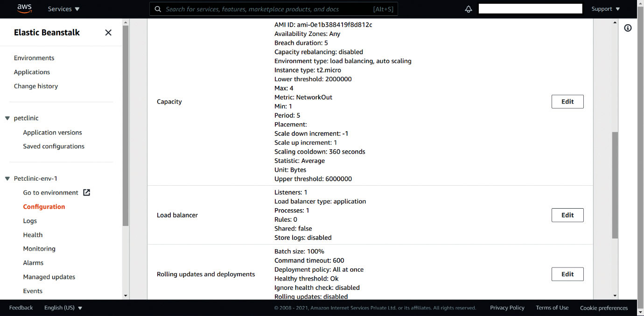Edit Rolling updates and deployments
Image resolution: width=644 pixels, height=316 pixels.
(x=567, y=274)
